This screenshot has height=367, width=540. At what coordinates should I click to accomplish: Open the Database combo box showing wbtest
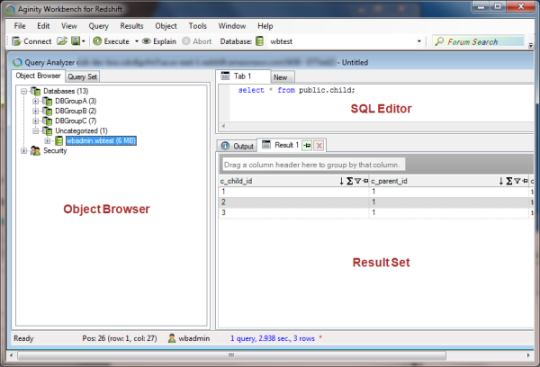point(345,41)
